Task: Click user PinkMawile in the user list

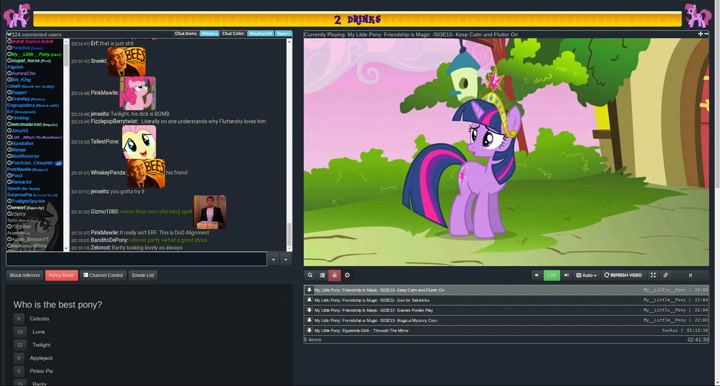Action: click(x=19, y=169)
